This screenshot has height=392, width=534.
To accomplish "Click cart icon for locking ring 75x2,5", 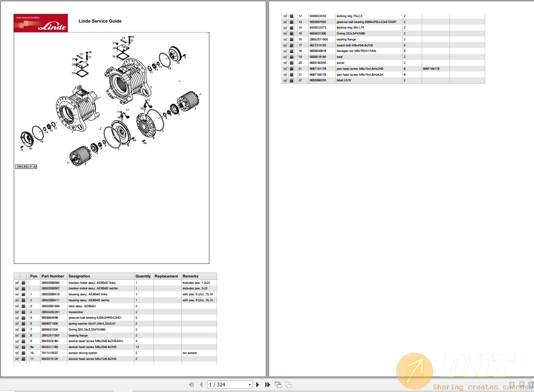I will (x=285, y=16).
